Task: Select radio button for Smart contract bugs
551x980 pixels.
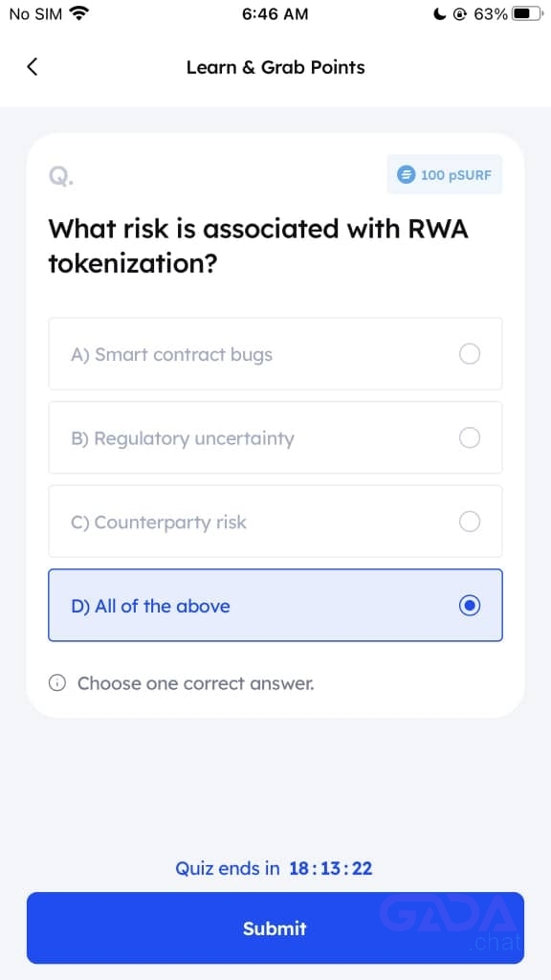Action: (x=469, y=354)
